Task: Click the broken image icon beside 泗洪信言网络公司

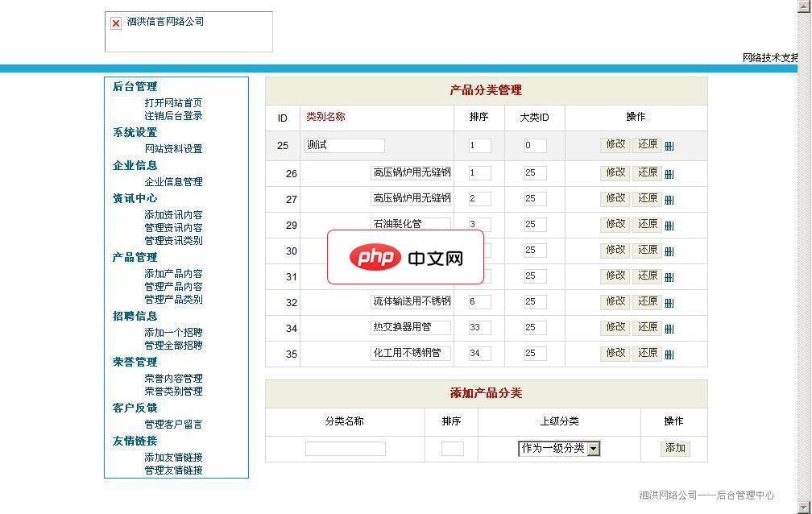Action: pos(114,22)
